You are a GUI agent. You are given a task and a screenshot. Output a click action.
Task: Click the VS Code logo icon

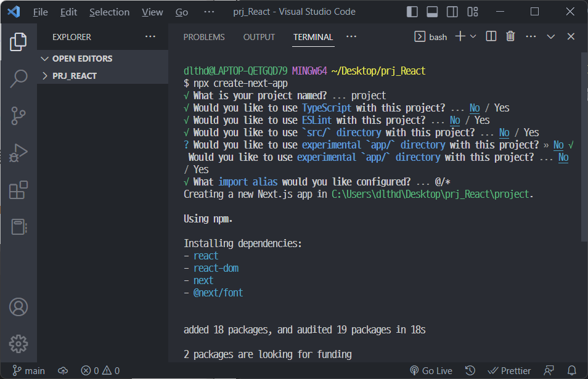(14, 12)
